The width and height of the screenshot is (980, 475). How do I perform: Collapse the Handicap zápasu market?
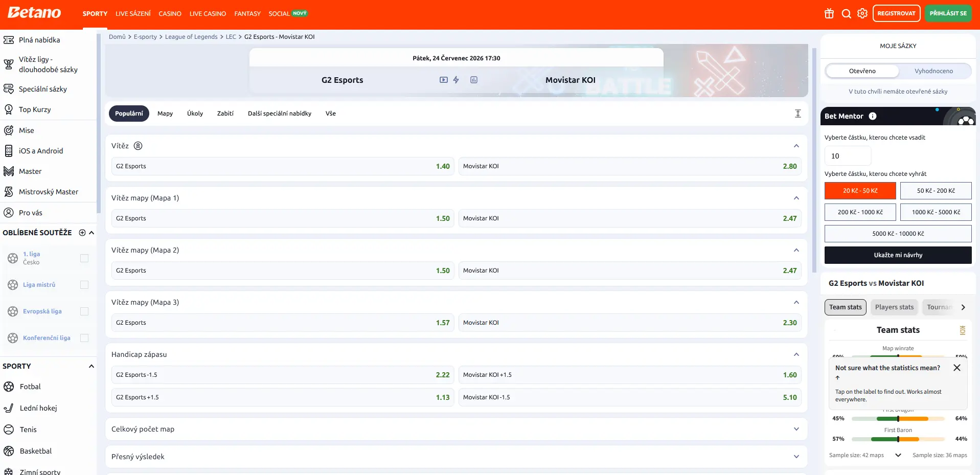[796, 354]
